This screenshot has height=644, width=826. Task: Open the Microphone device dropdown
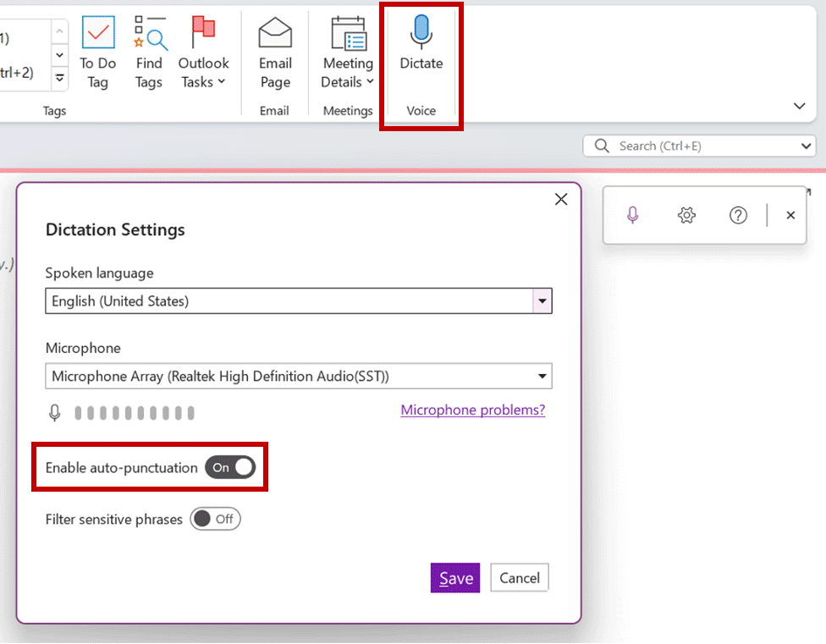[542, 376]
